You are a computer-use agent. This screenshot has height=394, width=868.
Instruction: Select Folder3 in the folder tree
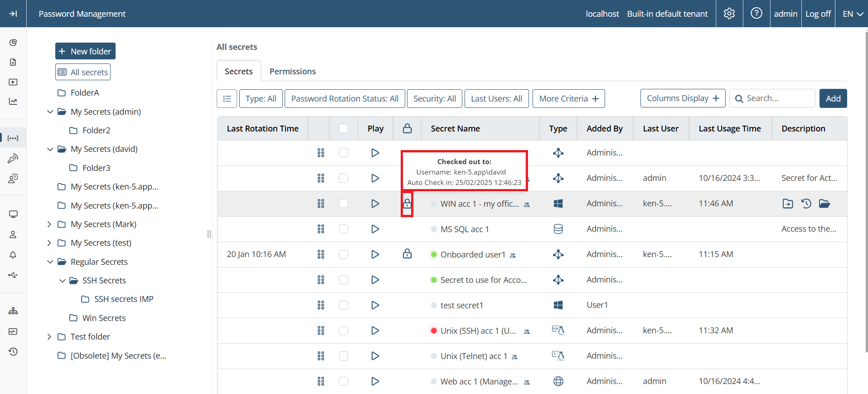96,168
